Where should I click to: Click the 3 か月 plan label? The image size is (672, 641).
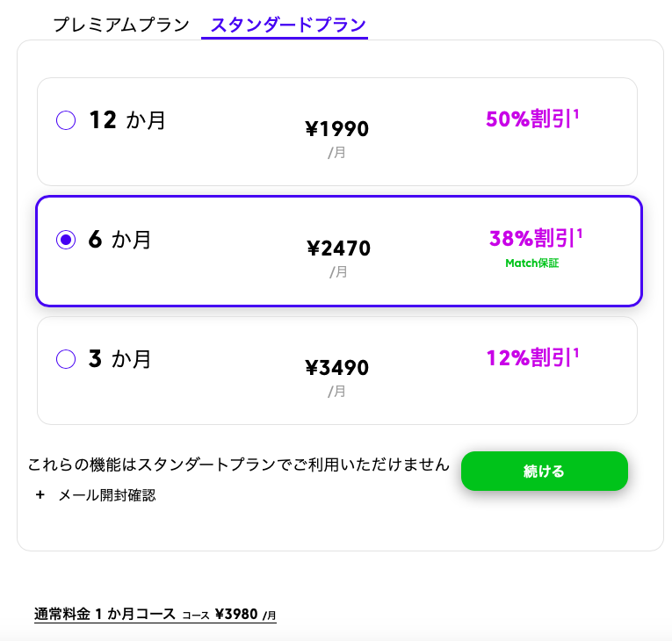coord(119,359)
